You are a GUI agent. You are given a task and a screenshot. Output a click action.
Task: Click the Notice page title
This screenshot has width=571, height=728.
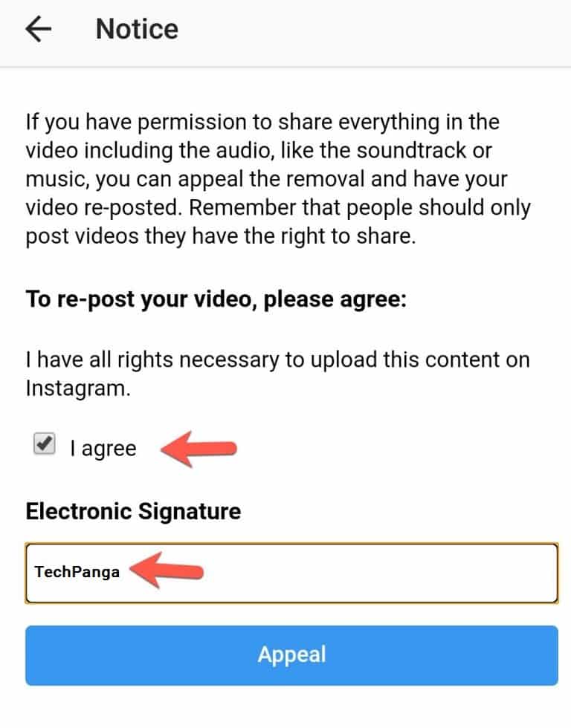pos(137,29)
